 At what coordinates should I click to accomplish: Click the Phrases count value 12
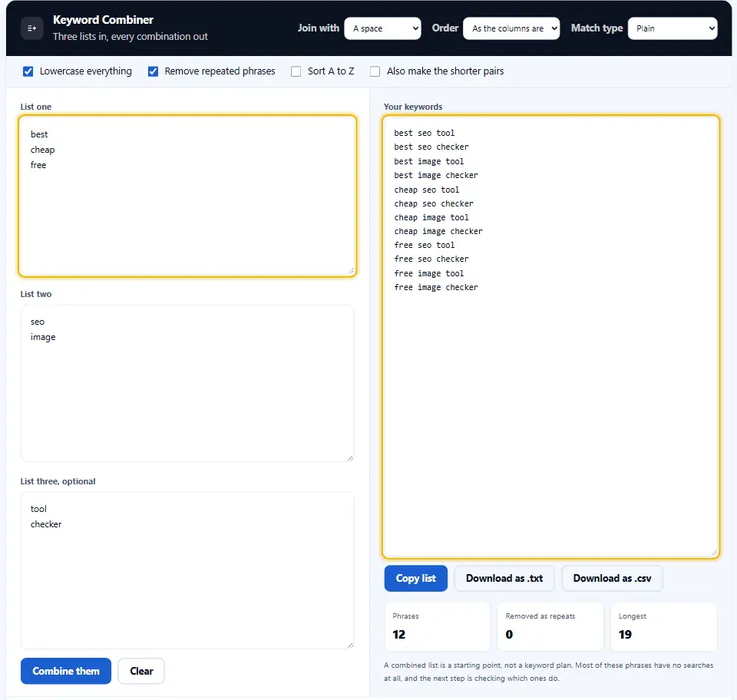[x=399, y=635]
